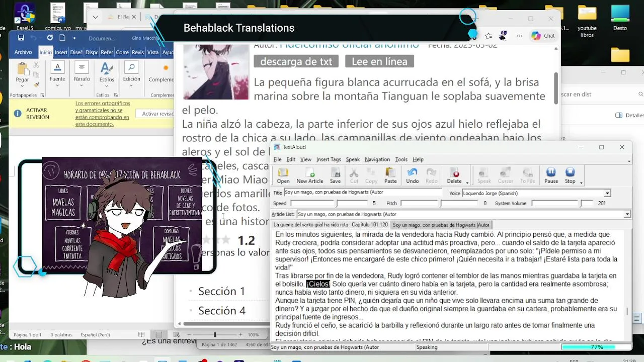Screen dimensions: 644x362
Task: Open spelling errors warning link in Word
Action: point(103,114)
